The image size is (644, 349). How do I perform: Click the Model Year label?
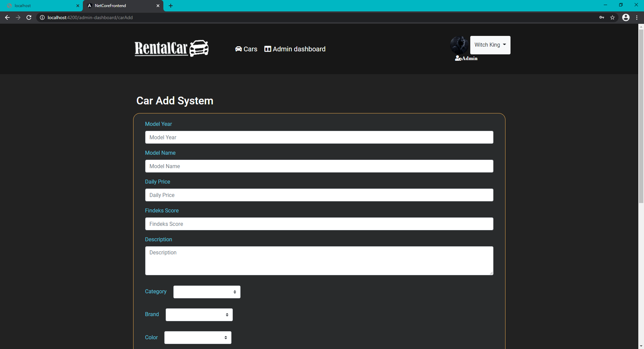pyautogui.click(x=158, y=124)
